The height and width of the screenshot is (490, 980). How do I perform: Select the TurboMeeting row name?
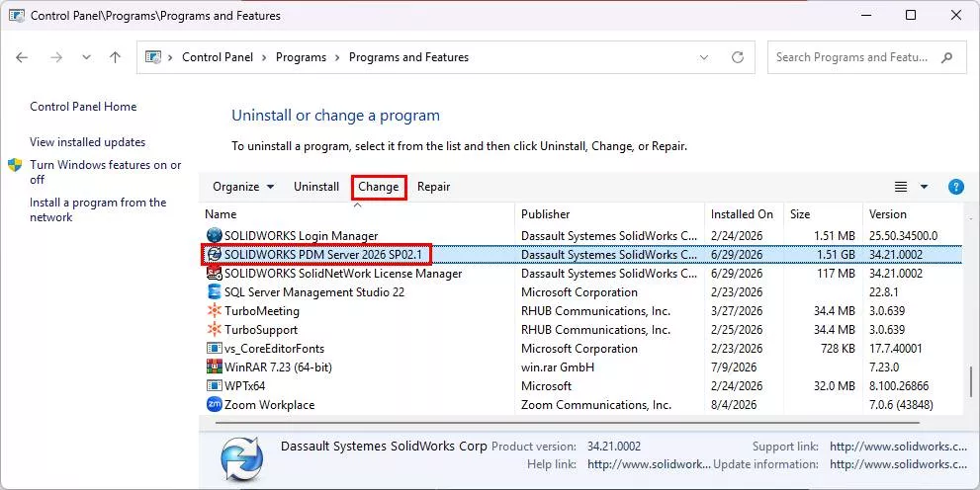pyautogui.click(x=262, y=311)
